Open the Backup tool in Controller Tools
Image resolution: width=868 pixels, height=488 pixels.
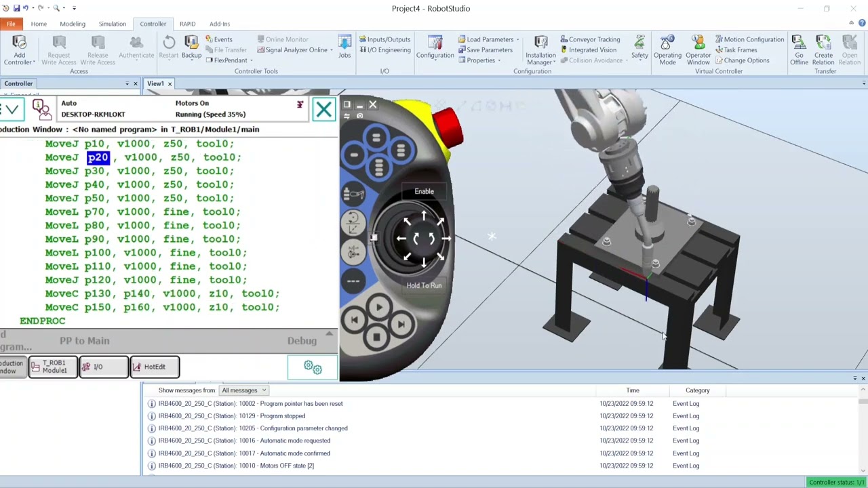pyautogui.click(x=191, y=47)
